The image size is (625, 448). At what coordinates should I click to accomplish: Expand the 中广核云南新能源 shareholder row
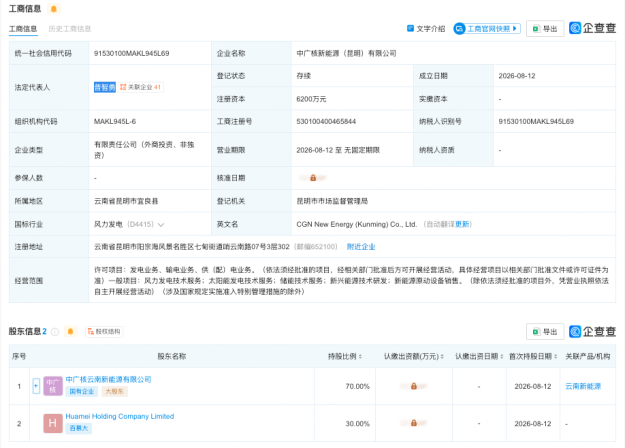click(x=36, y=386)
